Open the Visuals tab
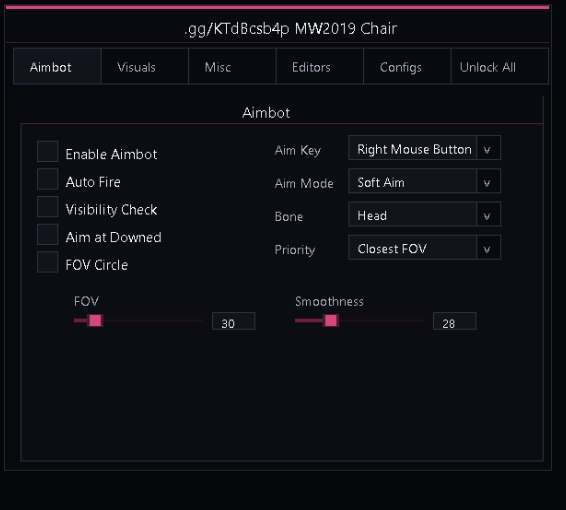Image resolution: width=566 pixels, height=510 pixels. (145, 67)
